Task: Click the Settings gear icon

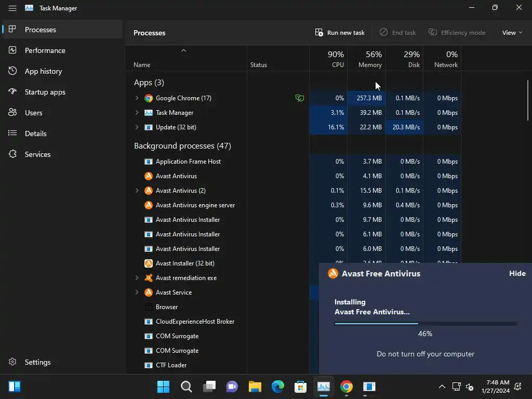Action: pos(12,362)
